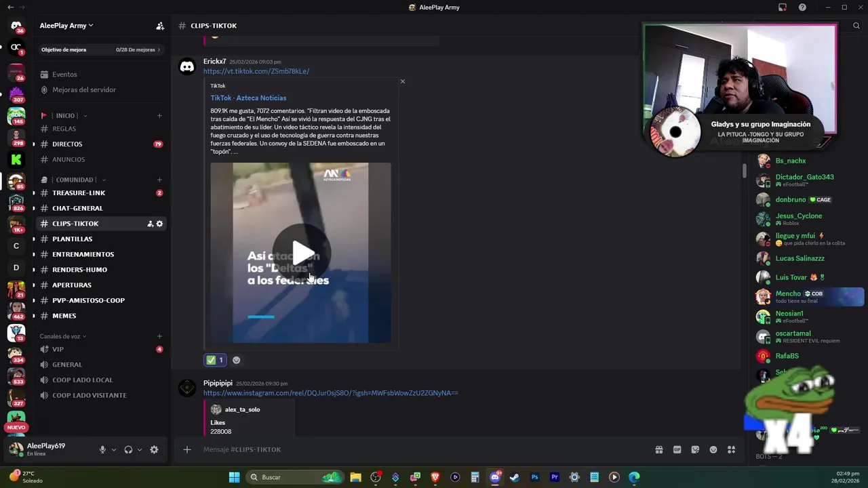
Task: Create a new voice channel plus icon
Action: pyautogui.click(x=159, y=336)
